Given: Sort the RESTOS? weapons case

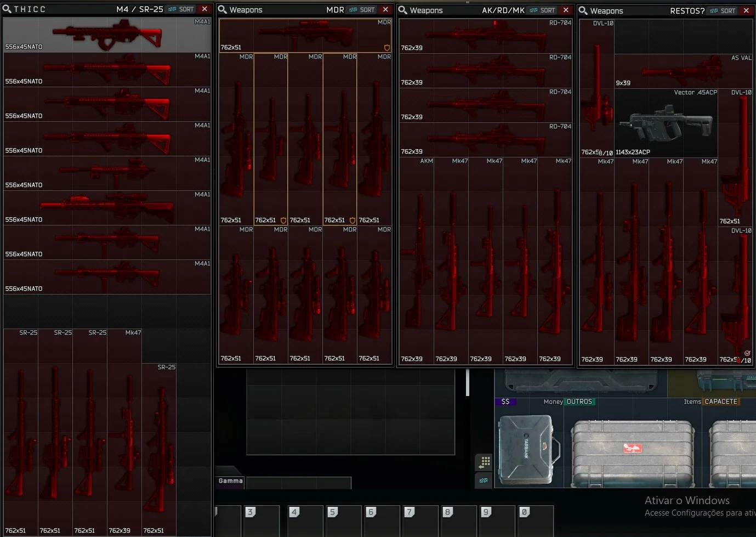Looking at the screenshot, I should pyautogui.click(x=723, y=11).
